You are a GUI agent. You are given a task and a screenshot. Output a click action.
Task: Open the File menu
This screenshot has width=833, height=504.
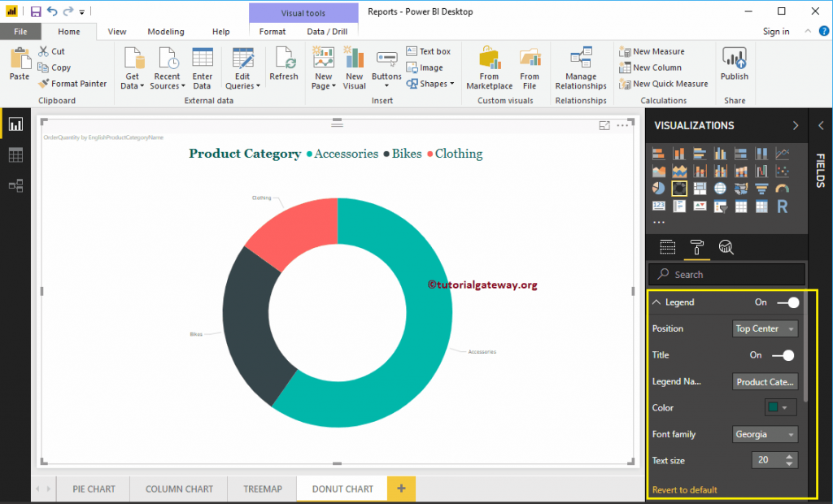tap(20, 32)
